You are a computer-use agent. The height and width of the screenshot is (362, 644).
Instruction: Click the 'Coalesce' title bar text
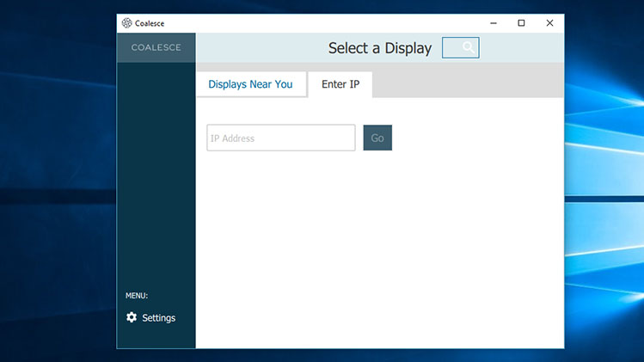tap(150, 23)
